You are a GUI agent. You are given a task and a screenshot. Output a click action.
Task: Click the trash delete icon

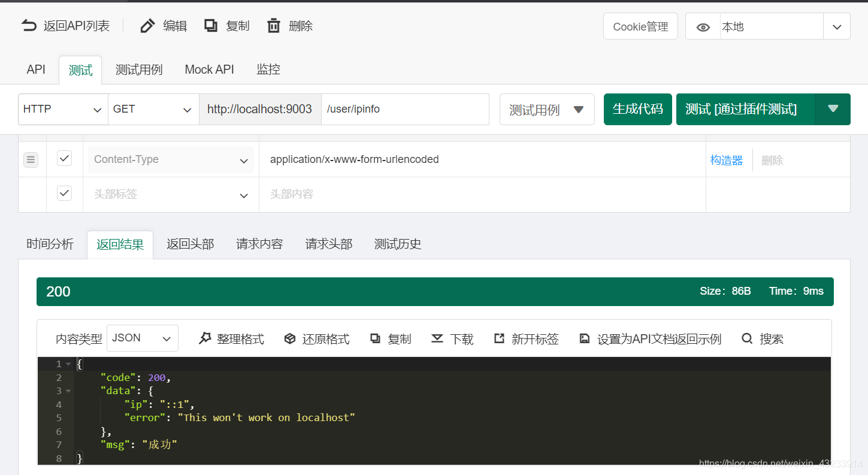(274, 26)
